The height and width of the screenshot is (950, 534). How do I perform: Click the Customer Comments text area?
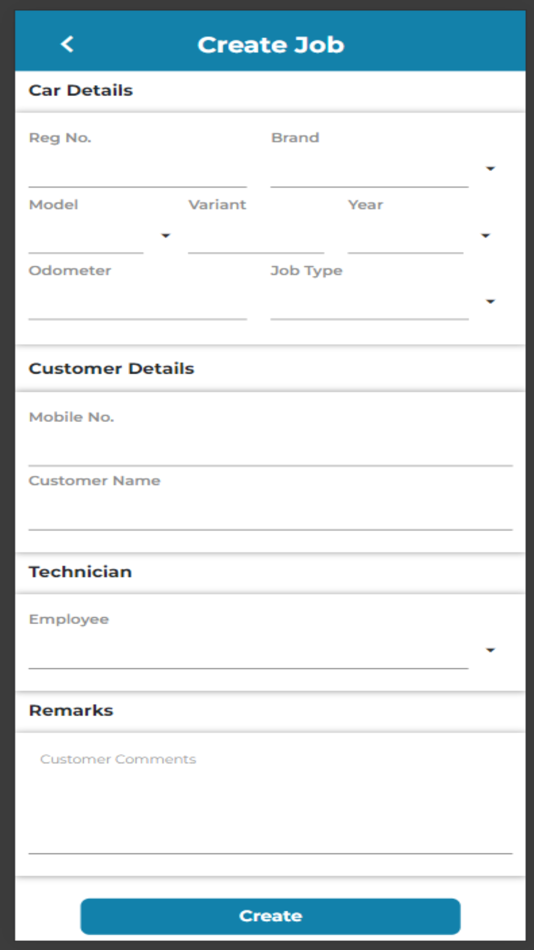pos(270,800)
